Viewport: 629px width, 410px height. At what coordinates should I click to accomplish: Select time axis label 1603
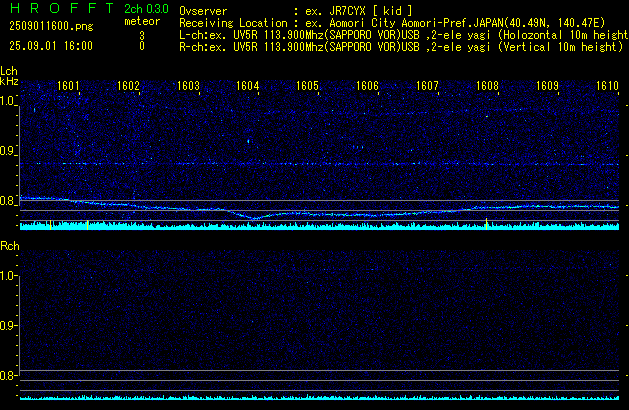tap(188, 86)
